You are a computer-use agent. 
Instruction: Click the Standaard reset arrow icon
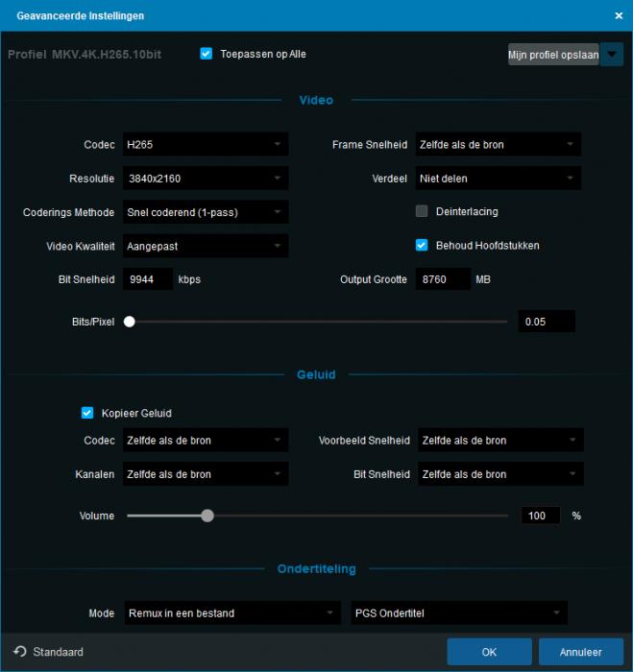click(20, 652)
